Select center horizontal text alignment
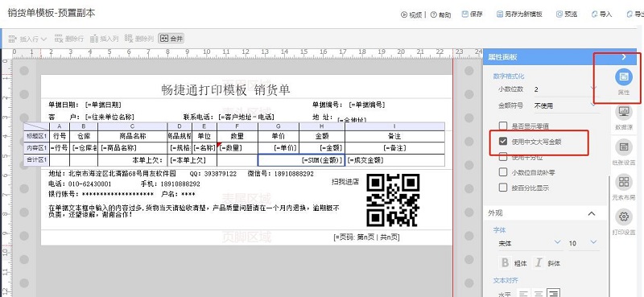644x297 pixels. tap(538, 294)
